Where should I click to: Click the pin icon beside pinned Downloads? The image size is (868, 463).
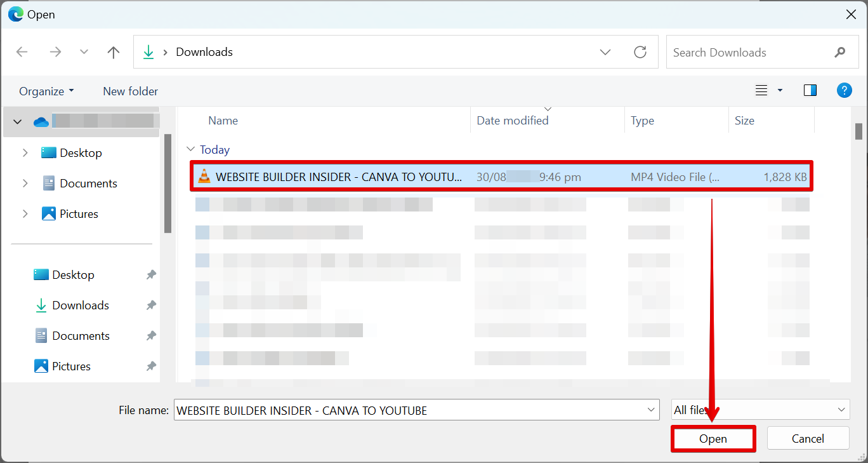(151, 305)
